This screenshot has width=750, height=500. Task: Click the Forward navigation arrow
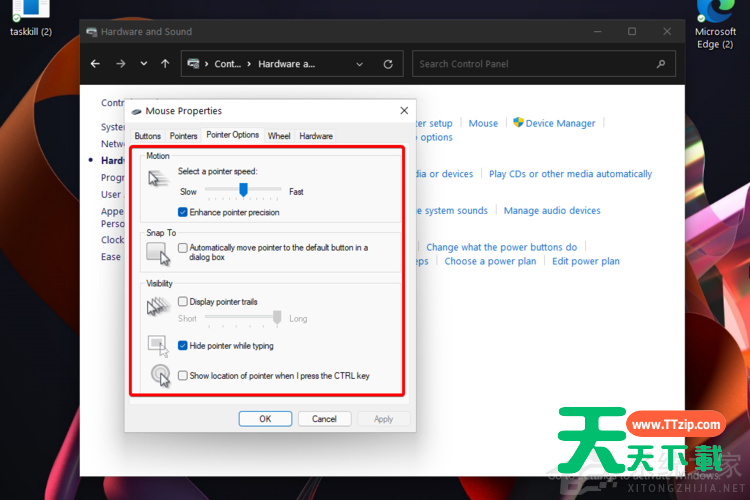[x=120, y=64]
